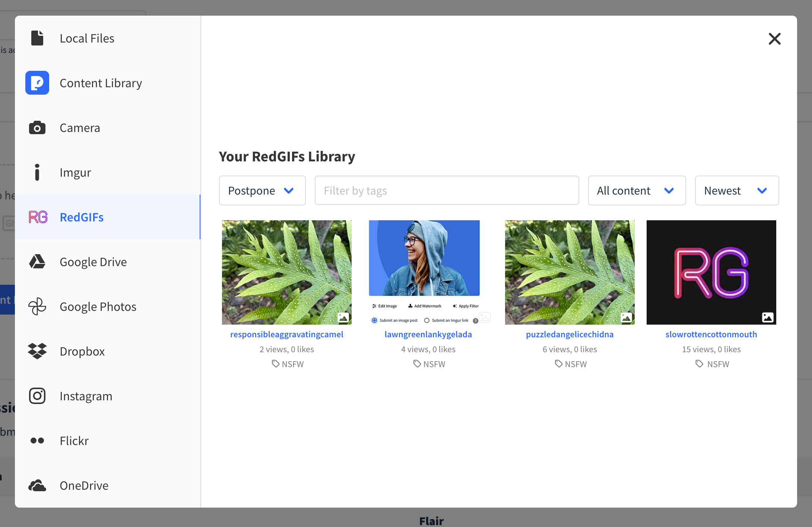
Task: Switch to the Content Library tab
Action: 108,83
